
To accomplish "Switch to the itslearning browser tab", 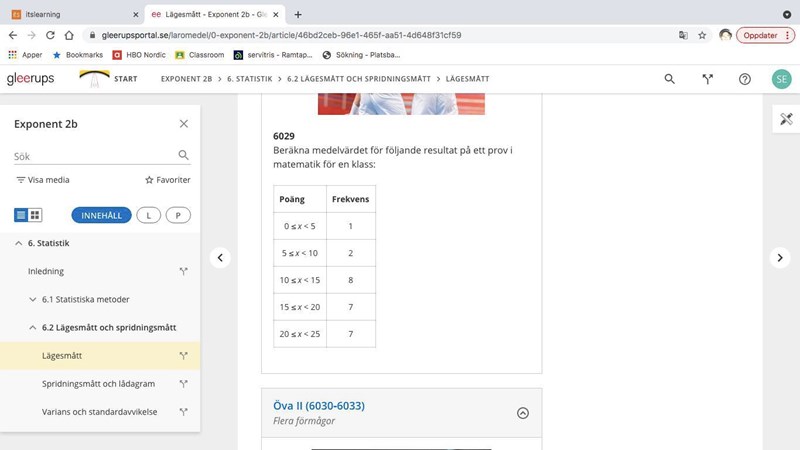I will click(x=70, y=14).
